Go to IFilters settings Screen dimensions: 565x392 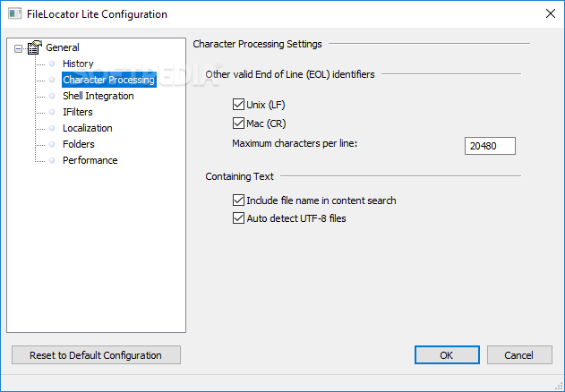pos(78,112)
